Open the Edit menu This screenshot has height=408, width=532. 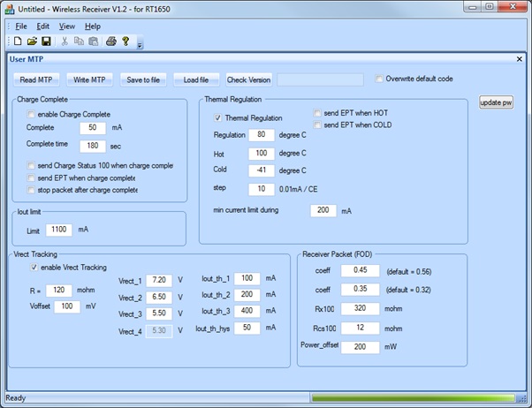point(42,26)
